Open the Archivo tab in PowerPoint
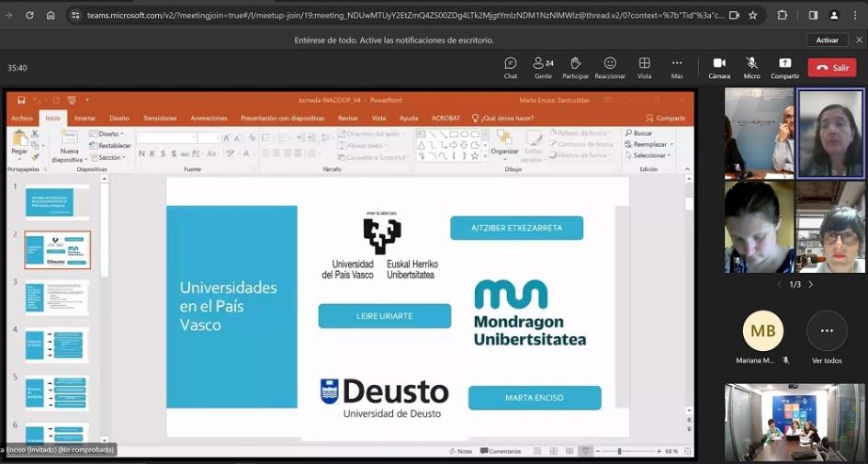Viewport: 868px width, 464px height. point(22,118)
